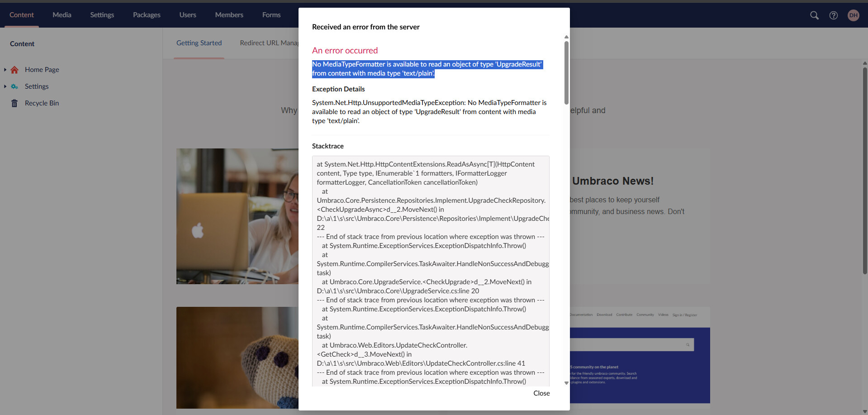Open the backoffice search icon
The image size is (868, 415).
click(x=814, y=15)
